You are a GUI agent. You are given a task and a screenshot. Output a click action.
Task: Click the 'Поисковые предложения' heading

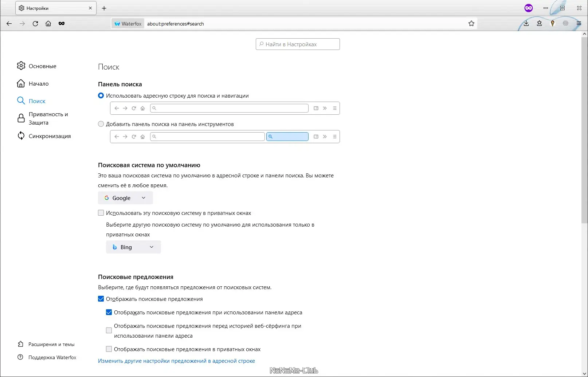tap(136, 277)
